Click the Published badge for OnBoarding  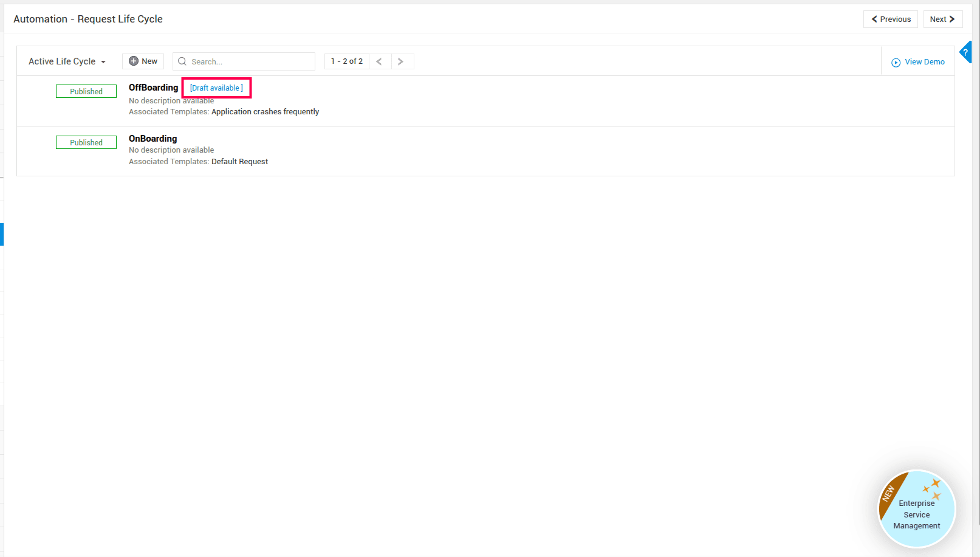(86, 142)
